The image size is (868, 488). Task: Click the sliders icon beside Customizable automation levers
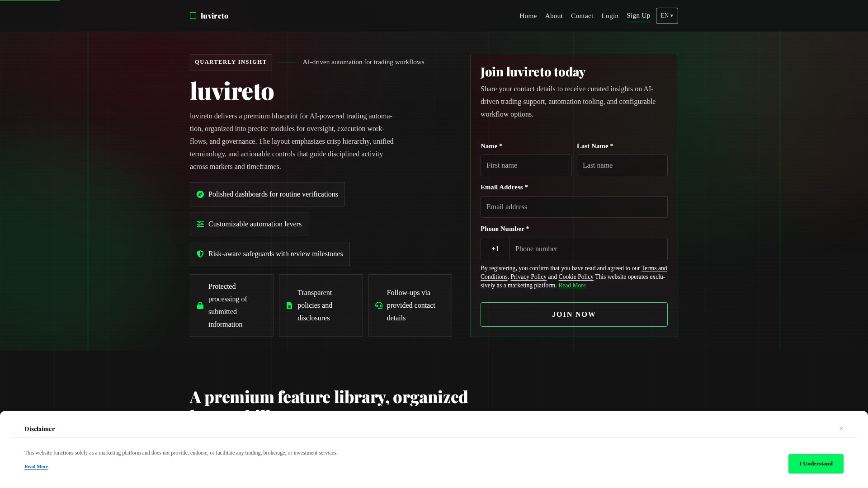(200, 224)
